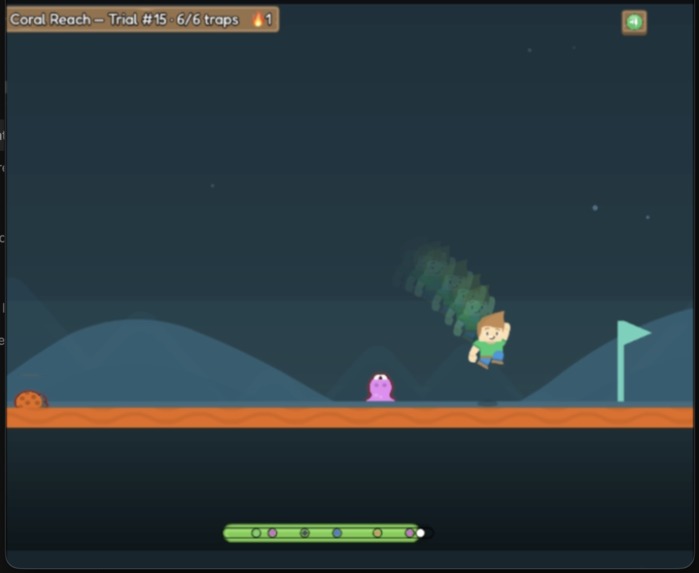Image resolution: width=699 pixels, height=573 pixels.
Task: Click the green sound button at top right
Action: 634,22
